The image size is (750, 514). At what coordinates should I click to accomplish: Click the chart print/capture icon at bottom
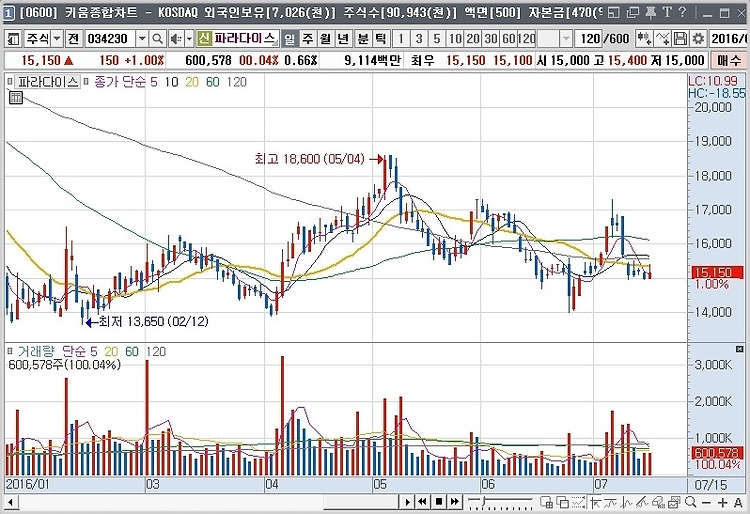click(674, 502)
